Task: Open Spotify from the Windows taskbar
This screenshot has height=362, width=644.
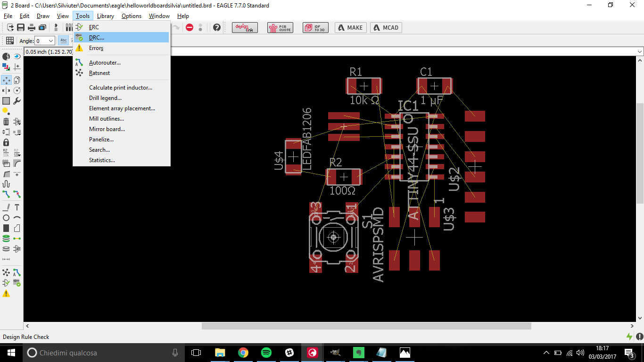Action: coord(266,353)
